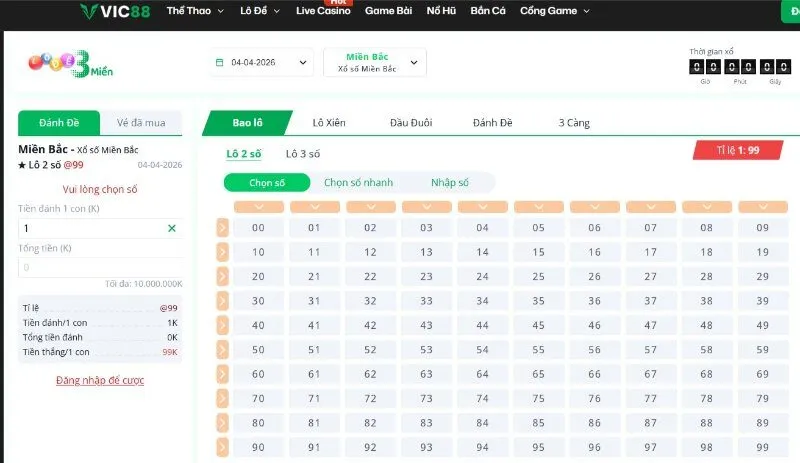Open the date picker showing 04-04-2026

coord(262,62)
